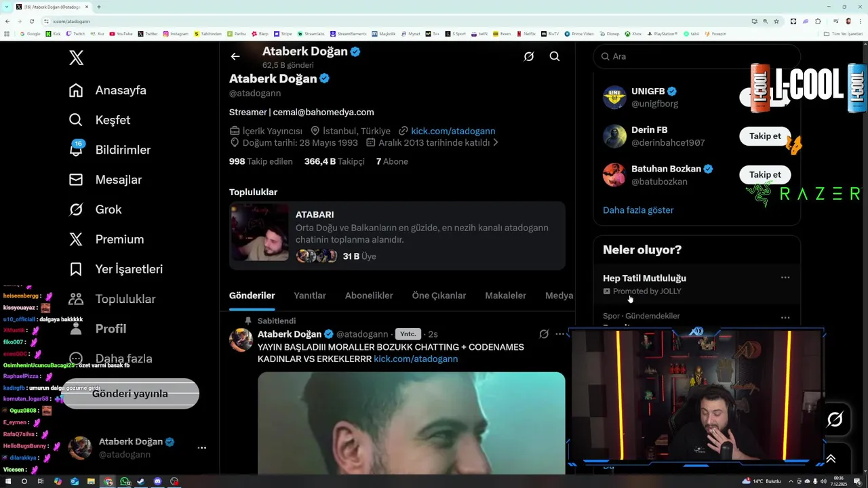Reload the page in Chrome

coord(33,21)
